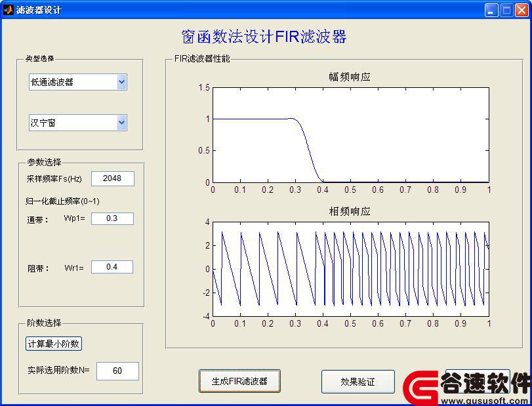The height and width of the screenshot is (406, 532).
Task: Open the window function dropdown showing 汉宁窗
Action: click(78, 123)
